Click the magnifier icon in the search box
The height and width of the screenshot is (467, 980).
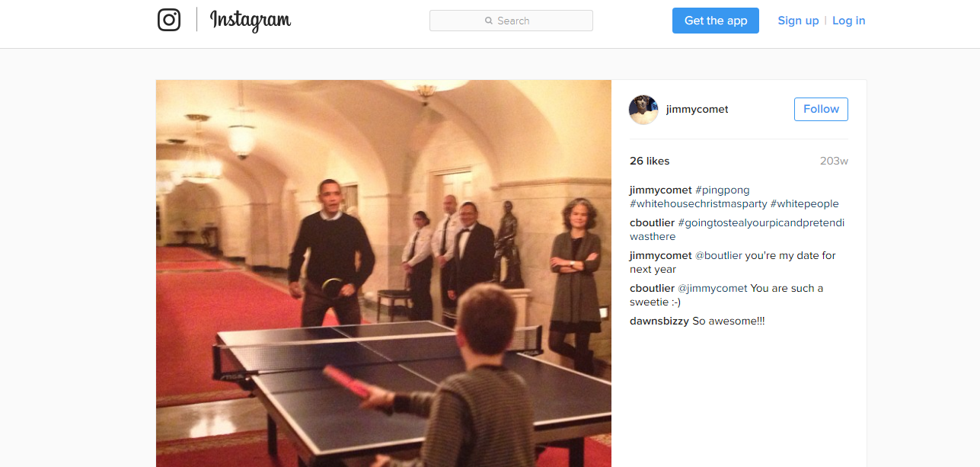tap(489, 21)
